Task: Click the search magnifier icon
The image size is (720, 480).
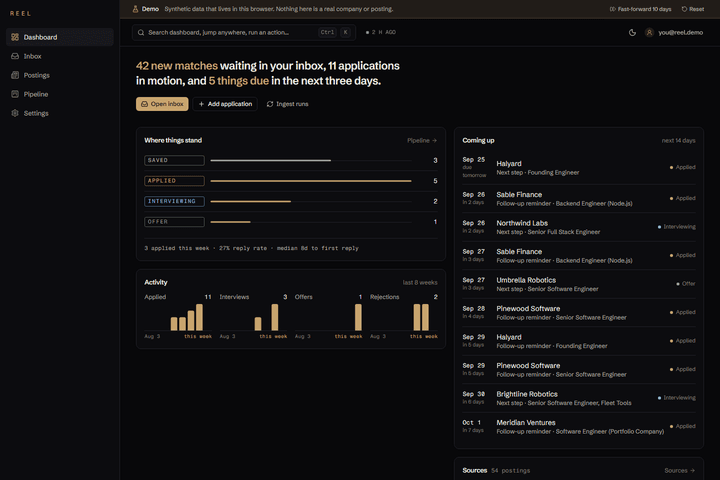Action: (x=141, y=33)
